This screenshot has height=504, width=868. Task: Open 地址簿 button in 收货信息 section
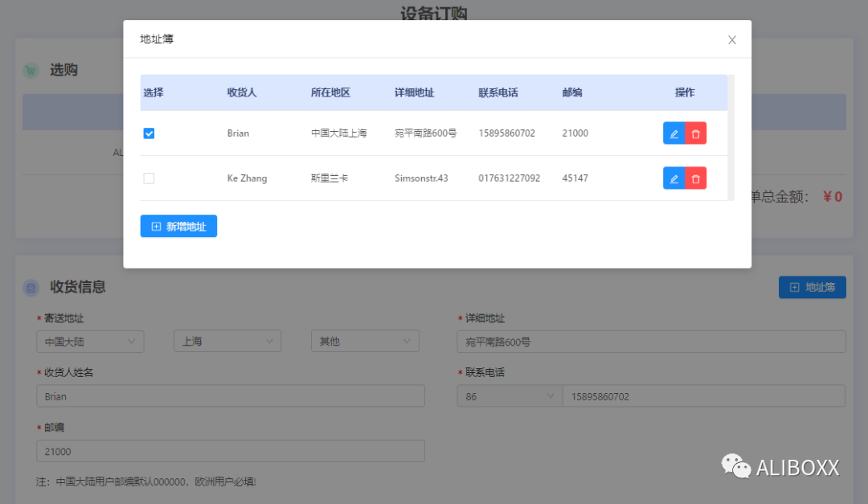[812, 287]
